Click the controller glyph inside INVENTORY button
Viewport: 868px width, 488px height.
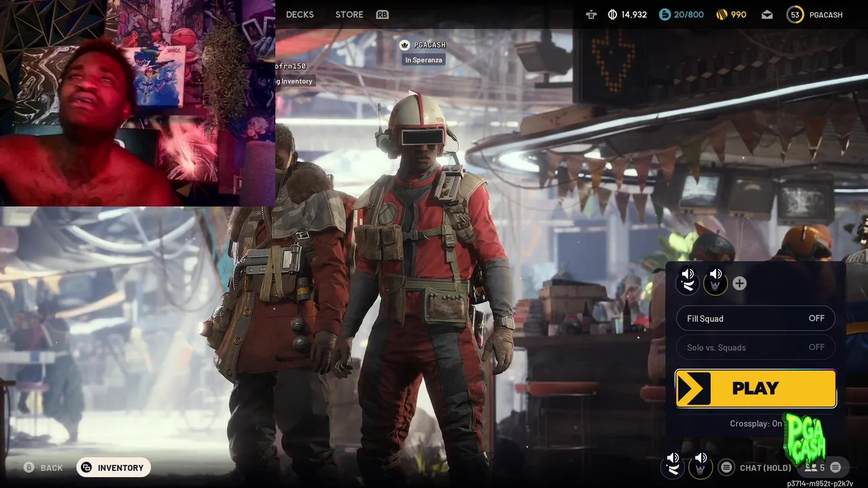87,468
